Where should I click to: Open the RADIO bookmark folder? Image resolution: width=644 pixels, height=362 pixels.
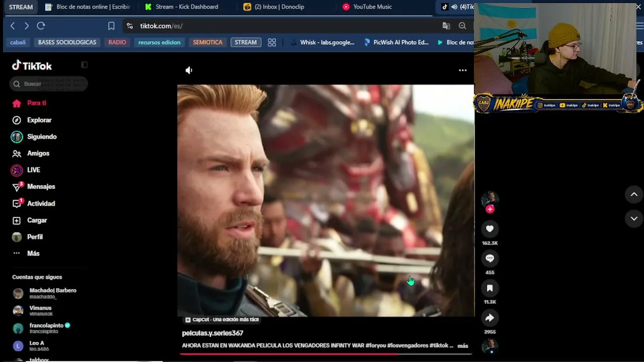[117, 42]
